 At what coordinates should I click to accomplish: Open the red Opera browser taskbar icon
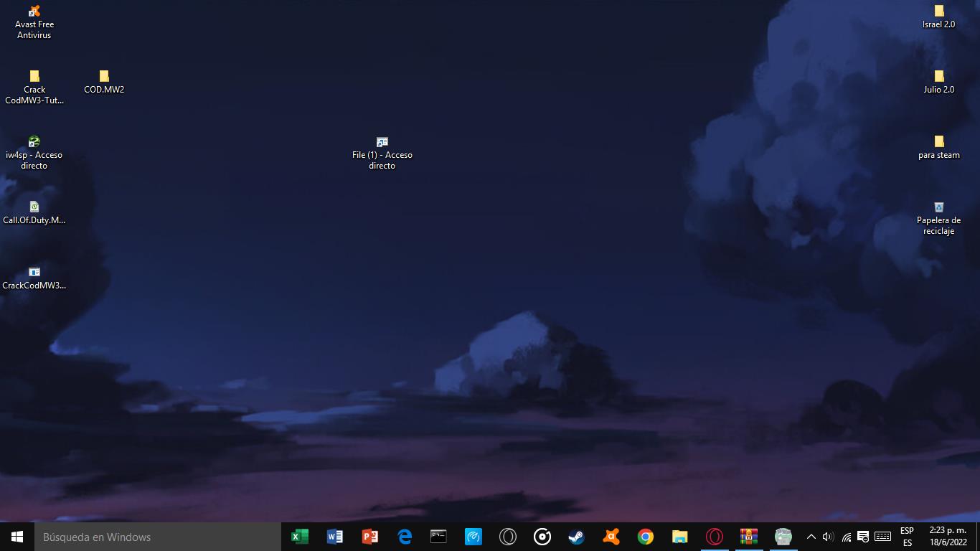714,537
